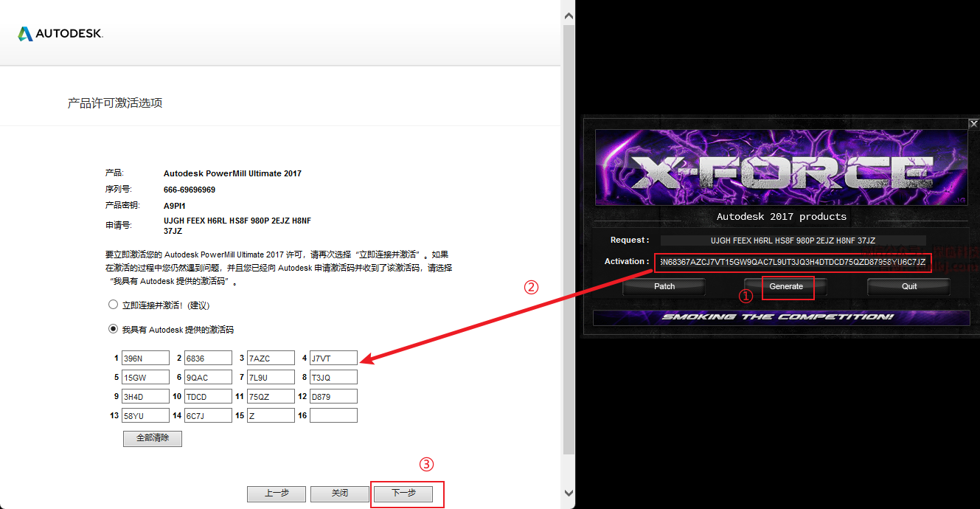Click activation code field 6 containing 9QAC
Screen dimensions: 980x509
coord(208,377)
